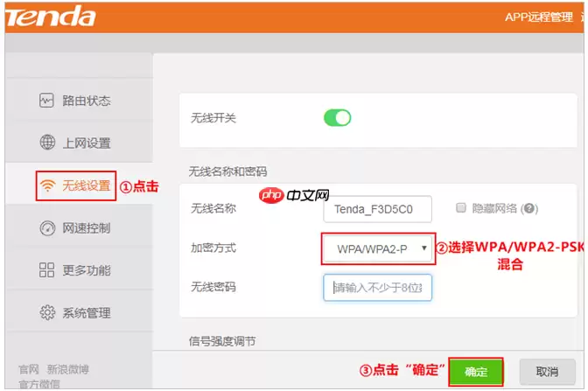Click the 网速控制 gauge icon
Screen dimensions: 588x391
coord(47,228)
